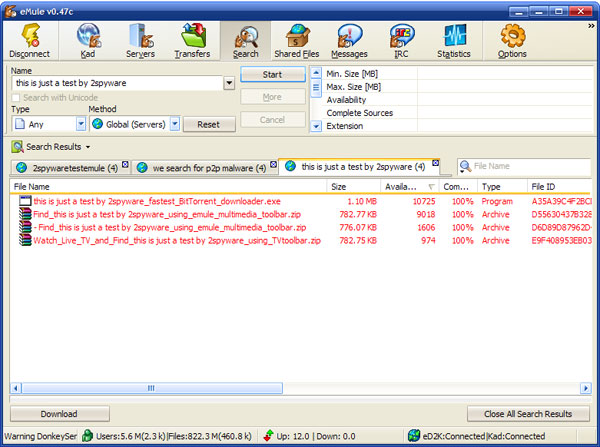Sort results by Size column
600x447 pixels.
coord(354,187)
